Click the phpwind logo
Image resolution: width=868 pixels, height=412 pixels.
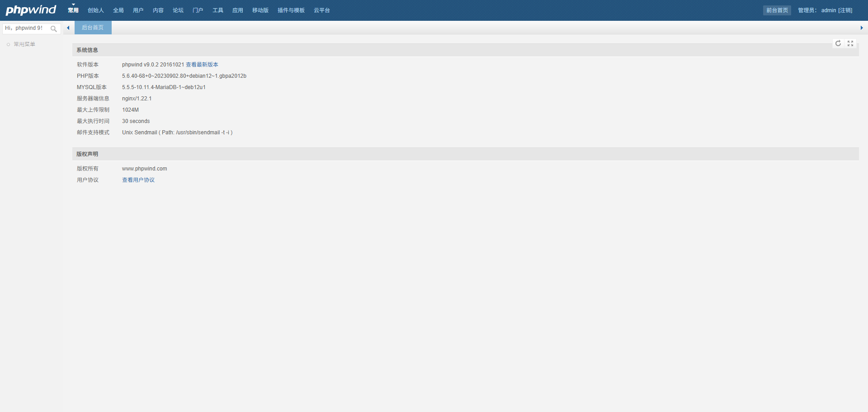(31, 10)
